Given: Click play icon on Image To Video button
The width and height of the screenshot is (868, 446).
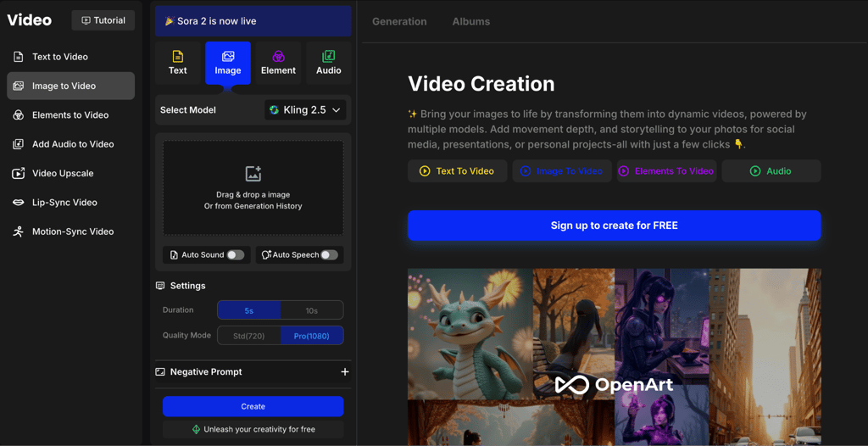Looking at the screenshot, I should click(x=526, y=171).
